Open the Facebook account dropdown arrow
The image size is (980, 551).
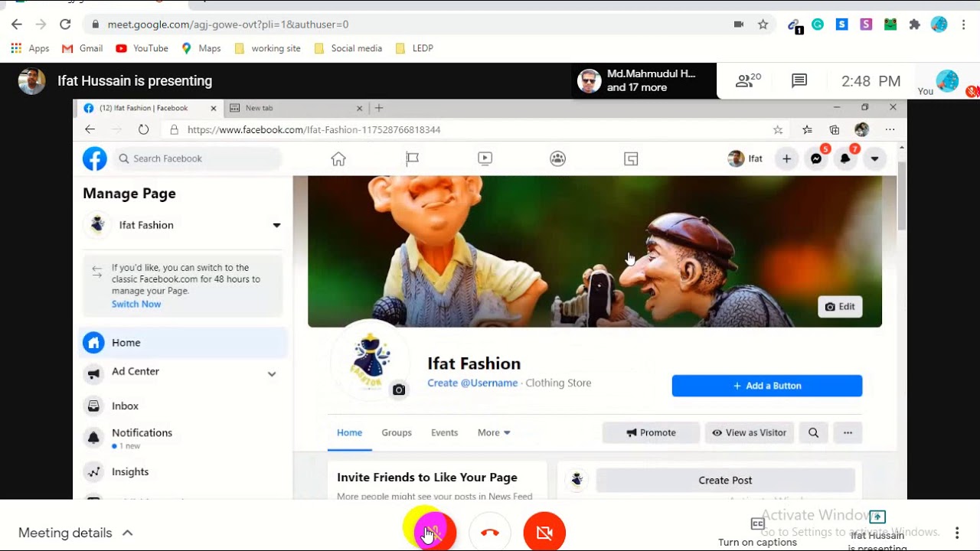click(874, 158)
